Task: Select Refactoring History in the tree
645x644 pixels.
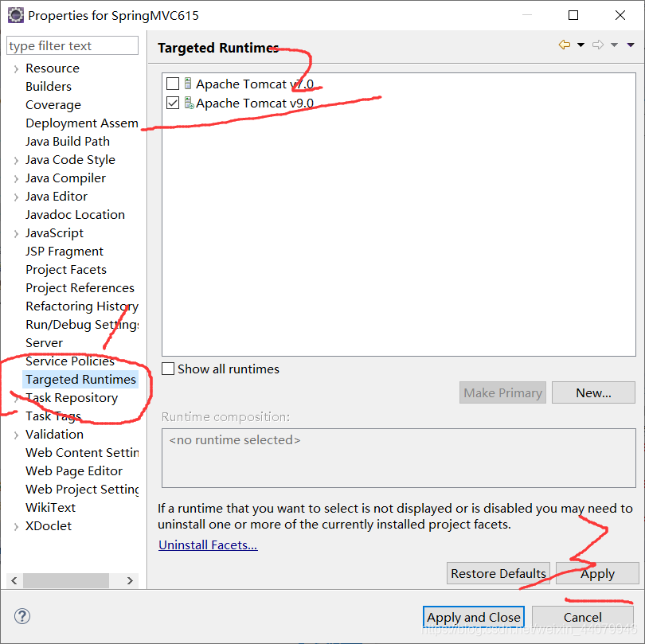Action: (x=82, y=306)
